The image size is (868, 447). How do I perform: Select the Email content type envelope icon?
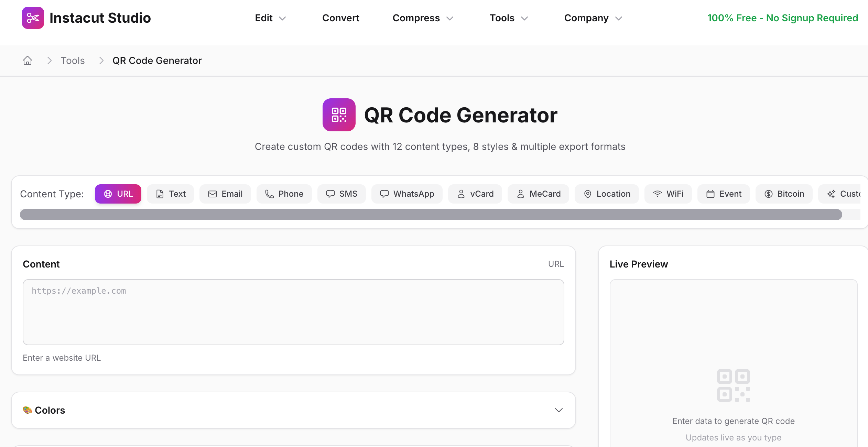point(213,194)
